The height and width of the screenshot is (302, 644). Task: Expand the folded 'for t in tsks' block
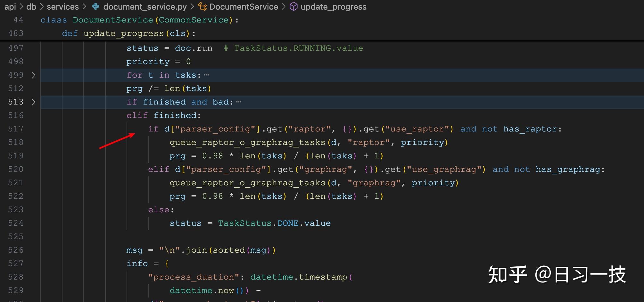33,75
